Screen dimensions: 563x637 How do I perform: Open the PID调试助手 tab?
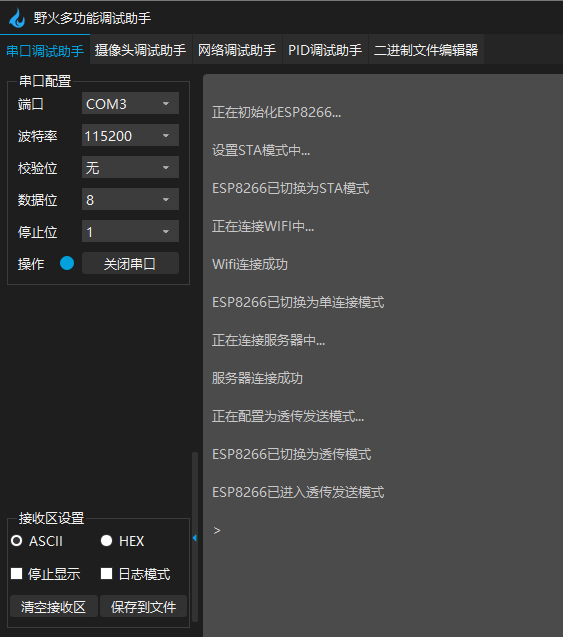325,50
